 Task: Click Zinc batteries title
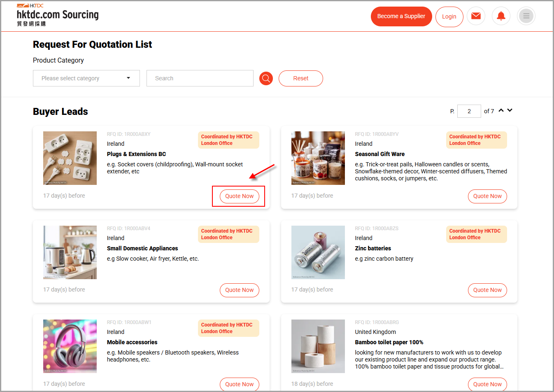(373, 248)
